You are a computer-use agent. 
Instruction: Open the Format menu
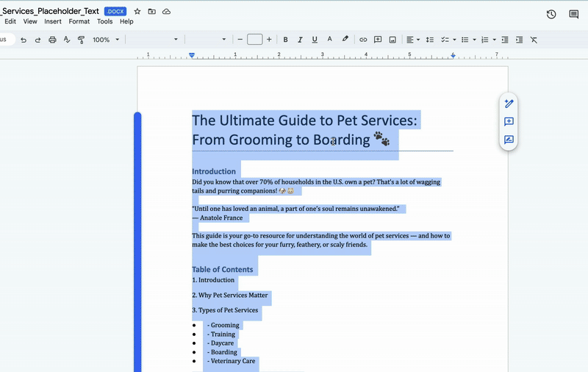pos(79,21)
